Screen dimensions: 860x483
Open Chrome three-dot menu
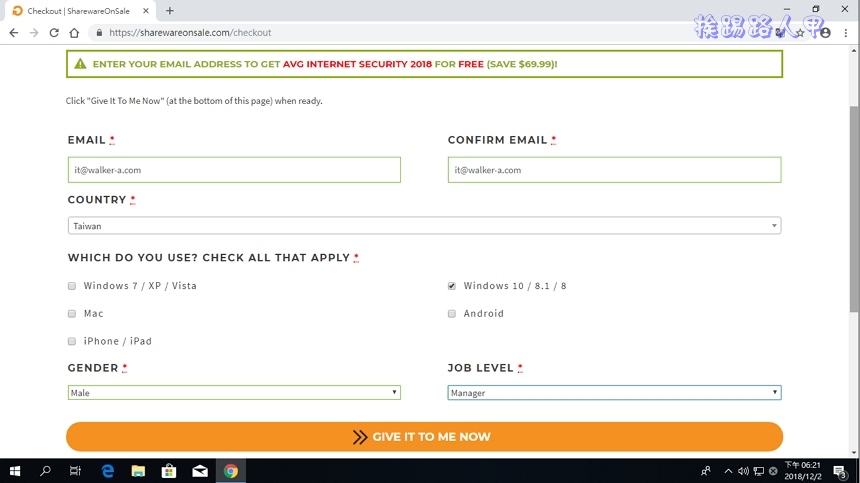pos(846,33)
